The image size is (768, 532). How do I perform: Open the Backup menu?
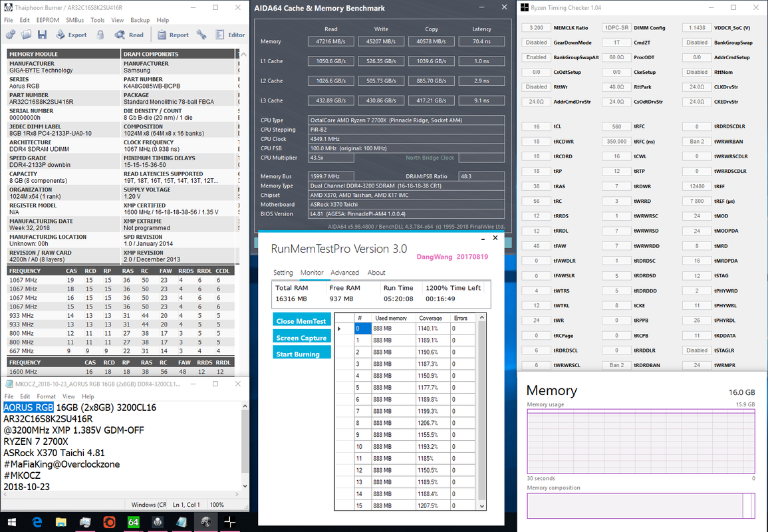point(140,20)
